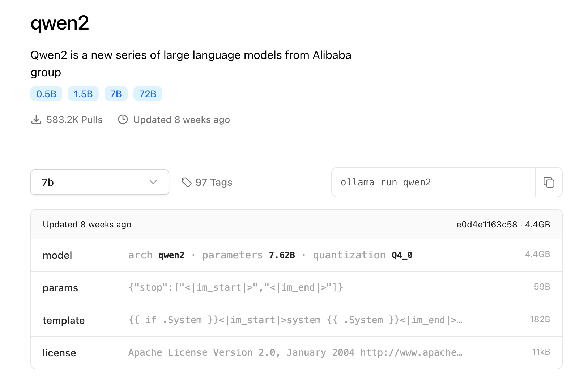The height and width of the screenshot is (389, 588).
Task: Click the download icon next to Pulls
Action: click(x=36, y=120)
